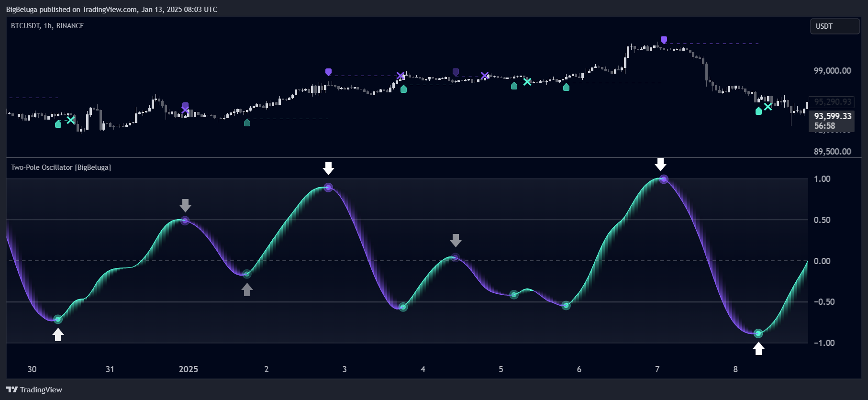Viewport: 868px width, 400px height.
Task: Click the green oscillator dot on Jan 5 morning
Action: 514,295
